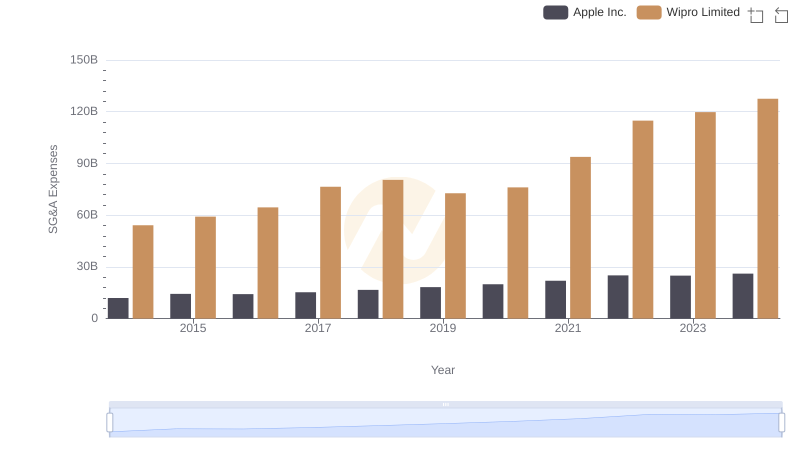Click the Wipro Limited bar for 2015
Screen dimensions: 800x461
pyautogui.click(x=205, y=268)
